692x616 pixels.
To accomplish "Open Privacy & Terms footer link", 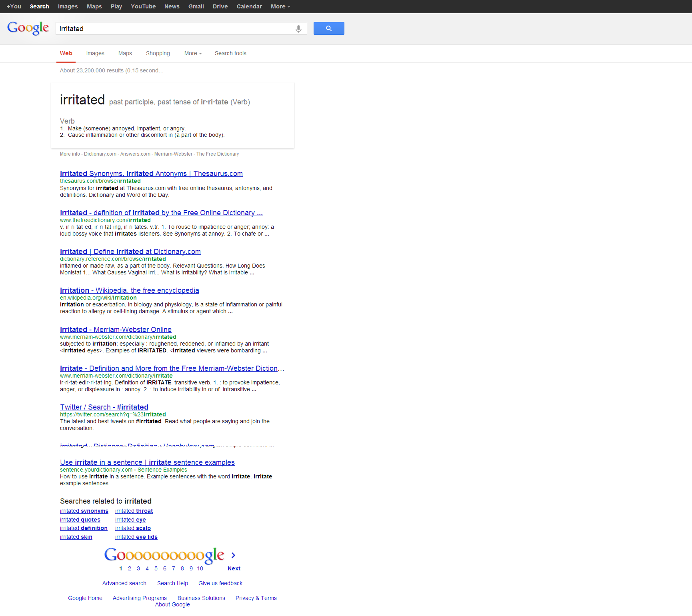I will pyautogui.click(x=256, y=598).
